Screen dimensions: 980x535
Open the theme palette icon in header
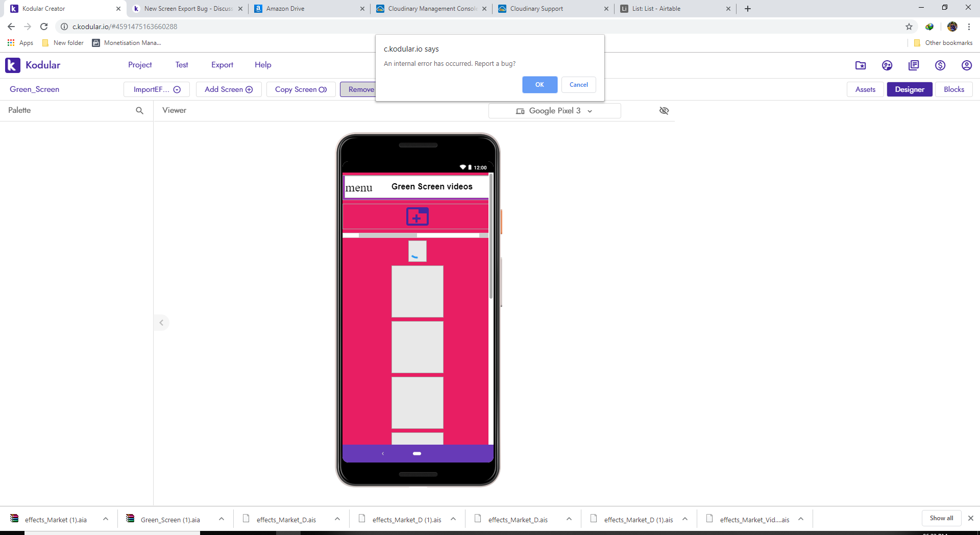click(x=887, y=65)
